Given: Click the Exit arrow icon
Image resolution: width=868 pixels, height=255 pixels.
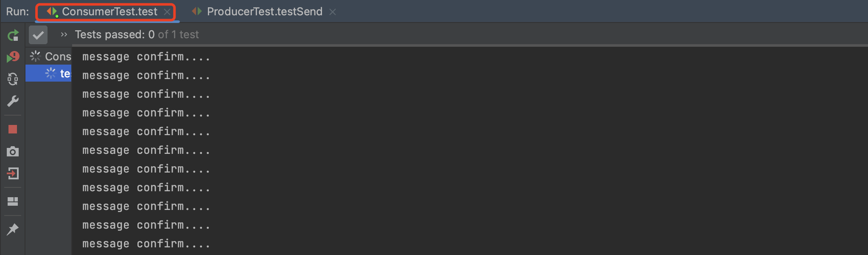Looking at the screenshot, I should (x=13, y=173).
